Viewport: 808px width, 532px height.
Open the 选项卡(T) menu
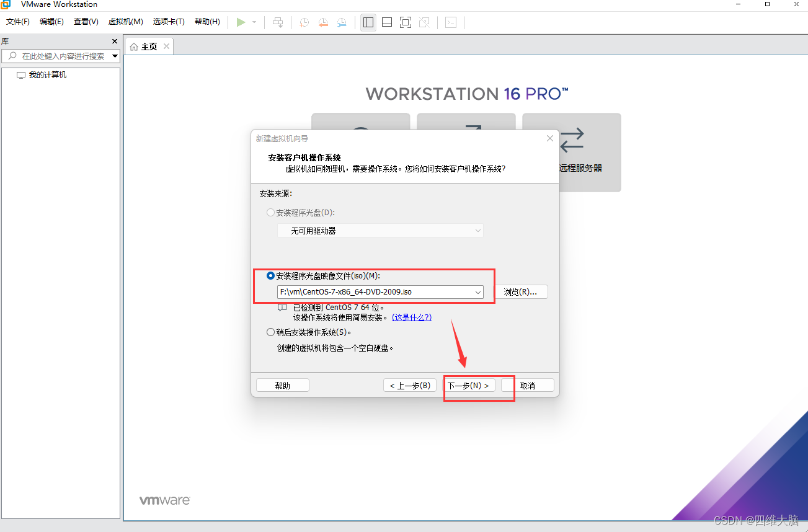coord(169,22)
